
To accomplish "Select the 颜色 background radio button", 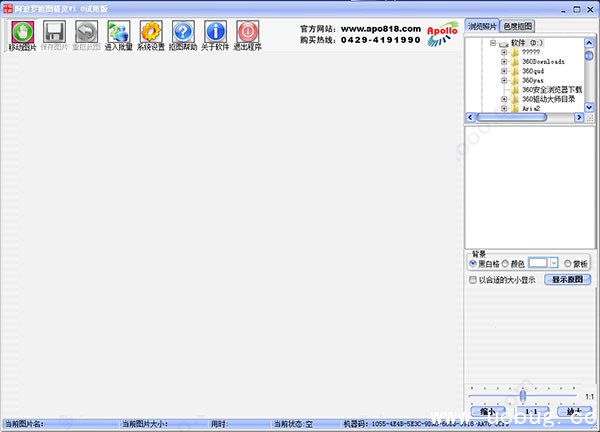I will click(x=506, y=263).
